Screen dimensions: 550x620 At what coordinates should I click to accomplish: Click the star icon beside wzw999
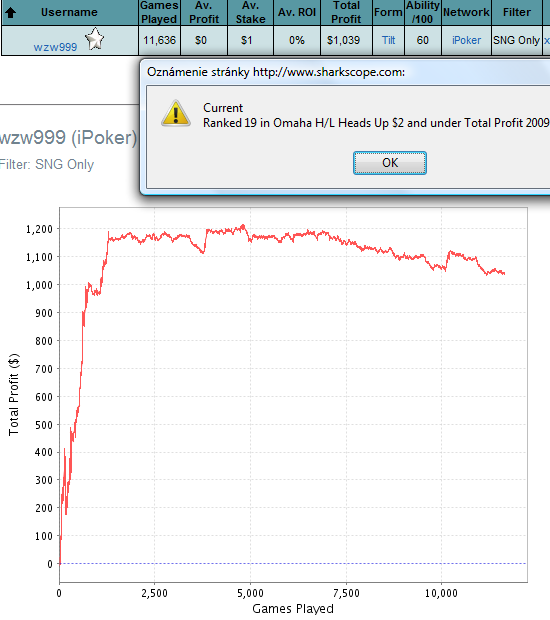pyautogui.click(x=95, y=39)
